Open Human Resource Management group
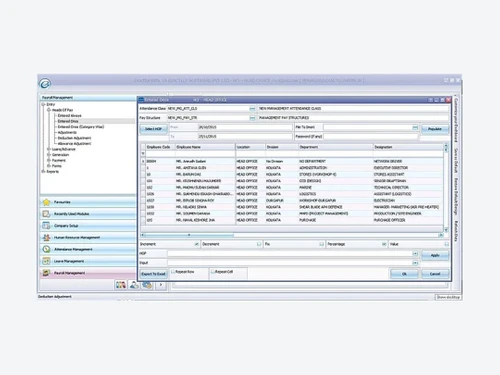The height and width of the screenshot is (375, 500). click(88, 237)
